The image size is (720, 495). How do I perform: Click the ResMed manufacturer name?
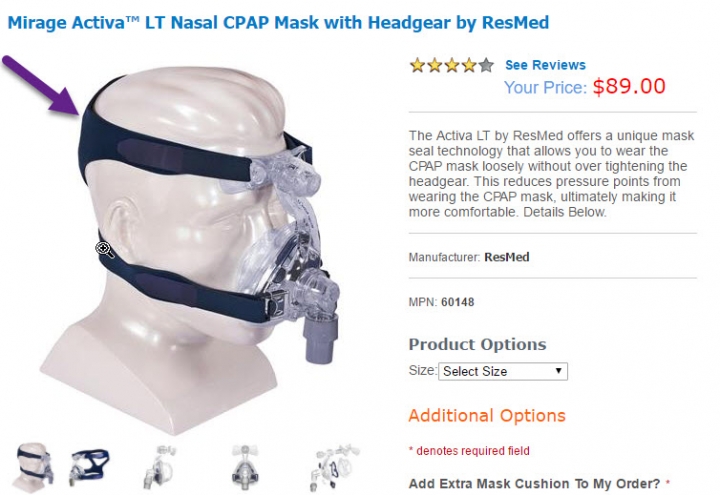pos(506,257)
